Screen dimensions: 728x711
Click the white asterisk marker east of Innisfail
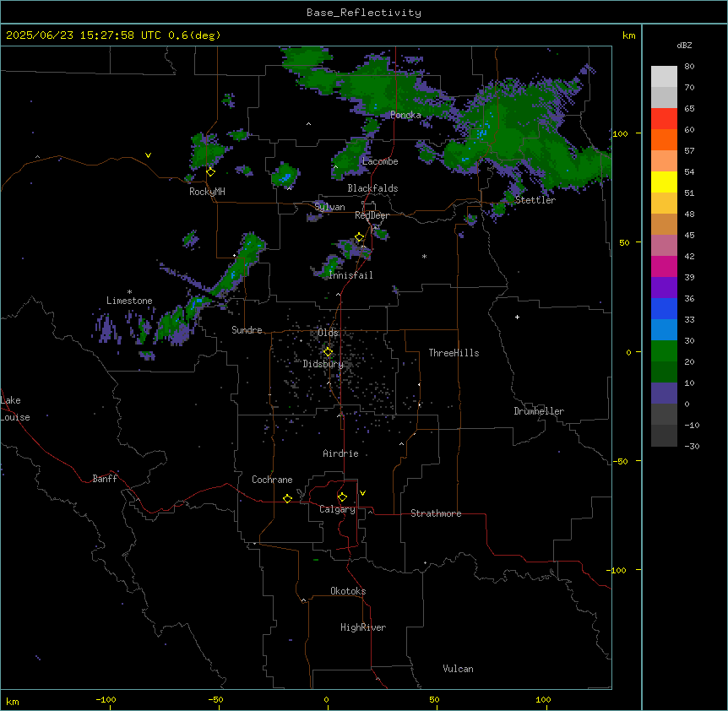tap(424, 256)
